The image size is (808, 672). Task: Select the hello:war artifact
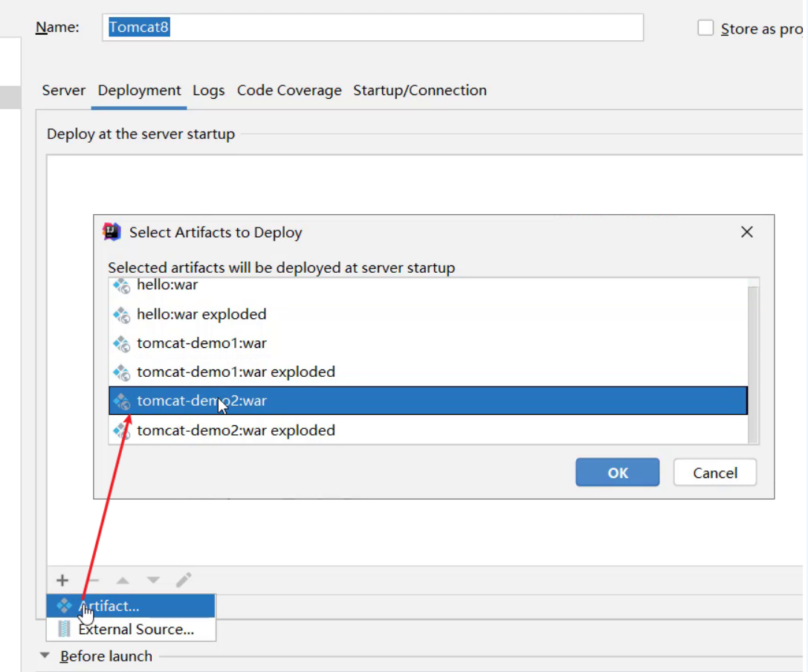(x=428, y=285)
